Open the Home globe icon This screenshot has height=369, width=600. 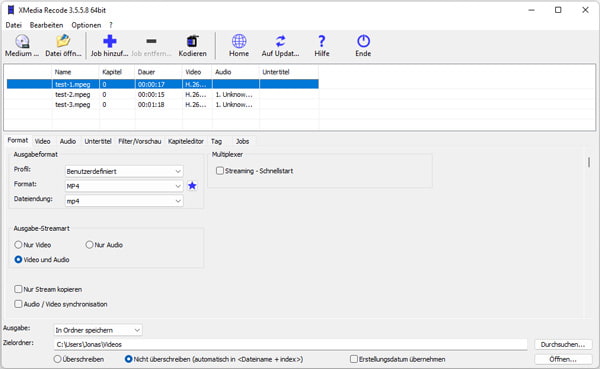coord(239,41)
